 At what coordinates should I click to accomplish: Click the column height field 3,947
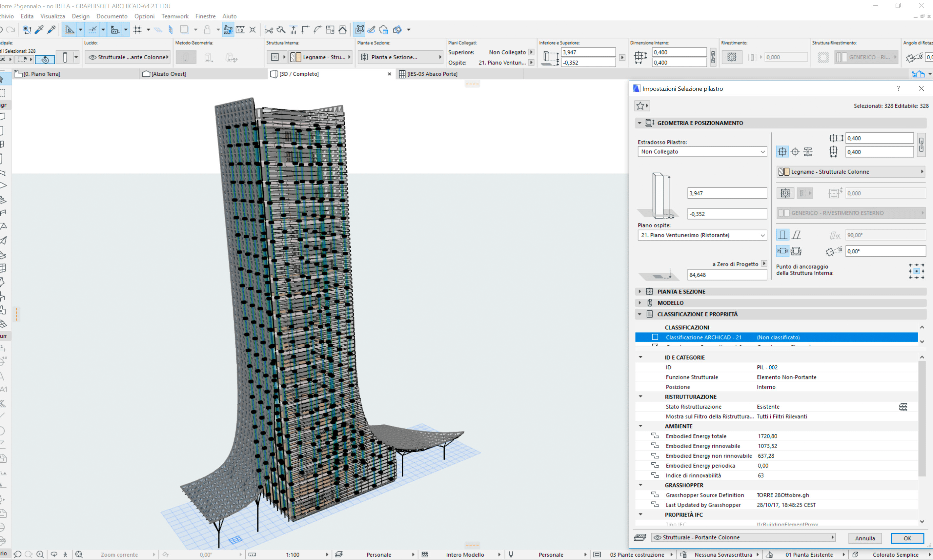tap(727, 193)
